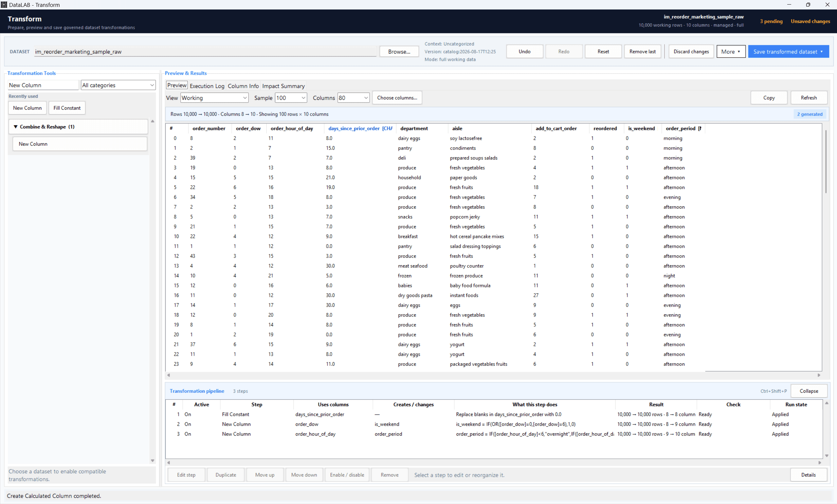This screenshot has width=837, height=504.
Task: Choose New Column under Combine & Reshape
Action: (x=80, y=144)
